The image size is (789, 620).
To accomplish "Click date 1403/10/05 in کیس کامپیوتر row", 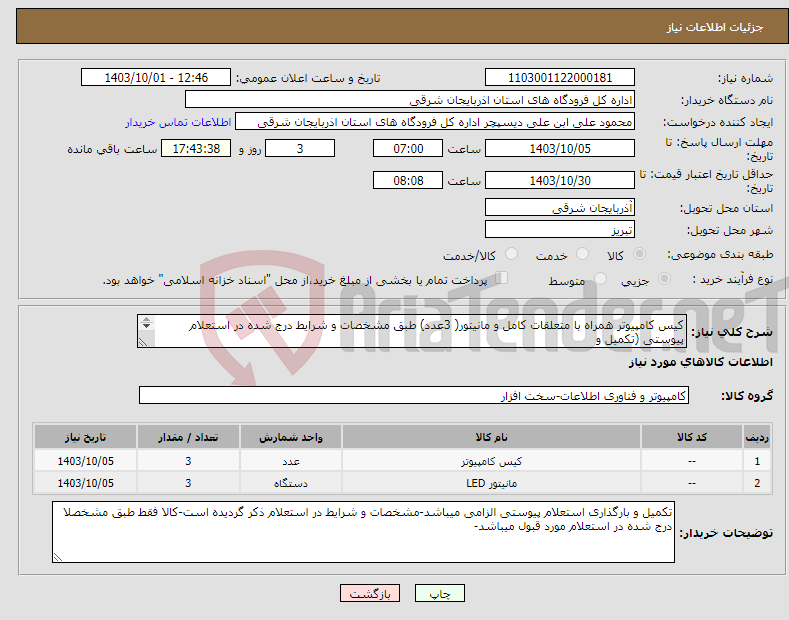I will pos(86,461).
